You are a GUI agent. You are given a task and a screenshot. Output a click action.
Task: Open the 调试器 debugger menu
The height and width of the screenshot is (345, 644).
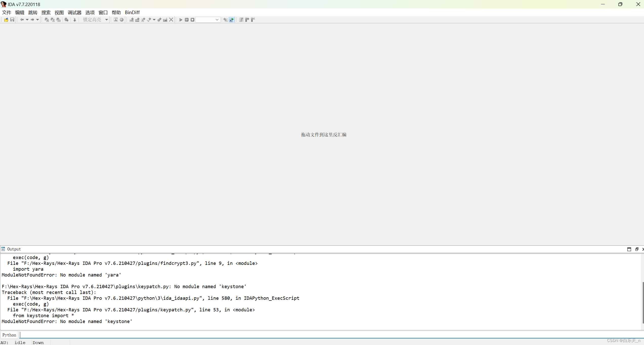pos(74,12)
